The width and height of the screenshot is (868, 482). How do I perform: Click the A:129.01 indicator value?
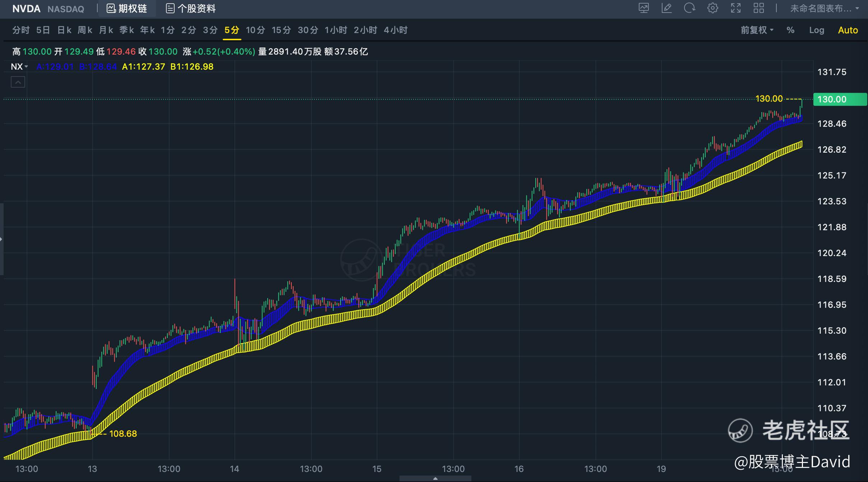(55, 67)
